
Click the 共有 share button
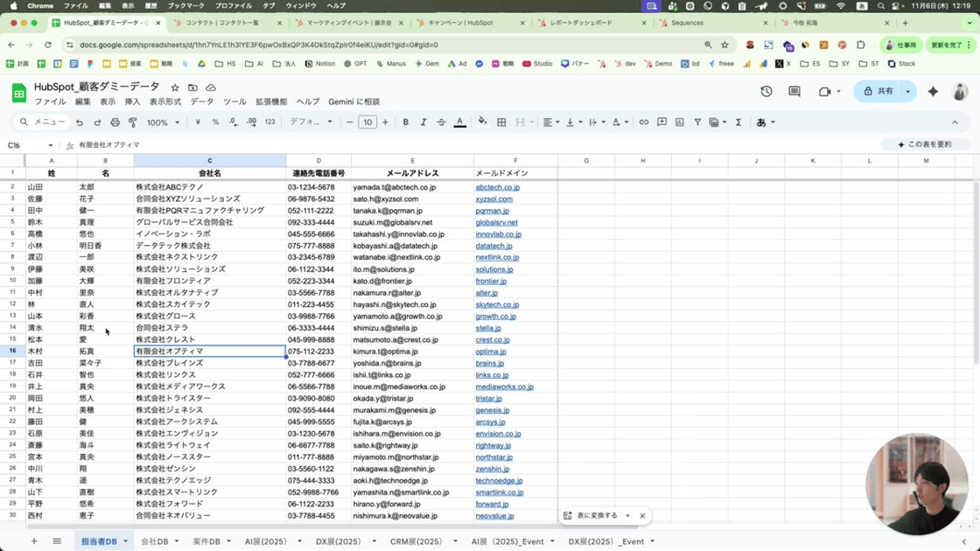[x=878, y=92]
